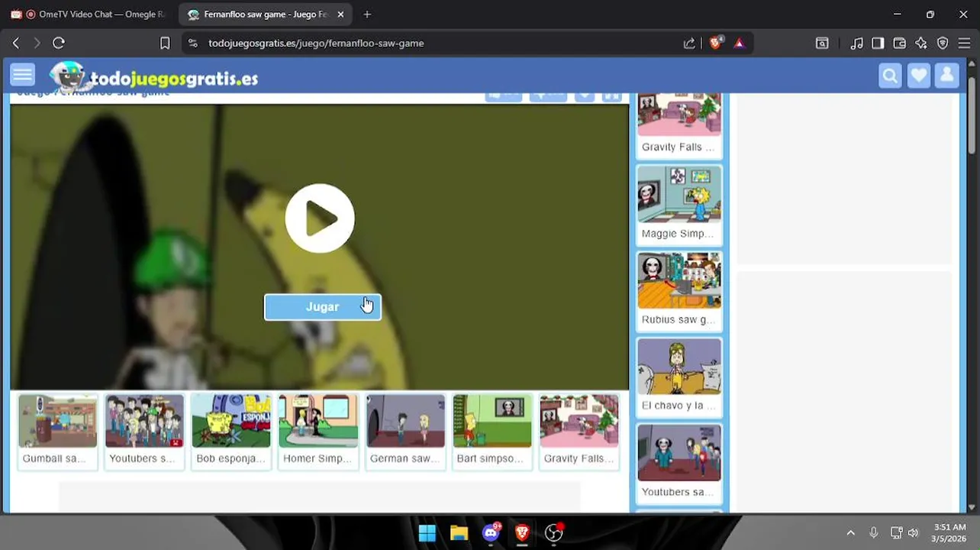Open the Rubius saw g... sidebar game

679,290
